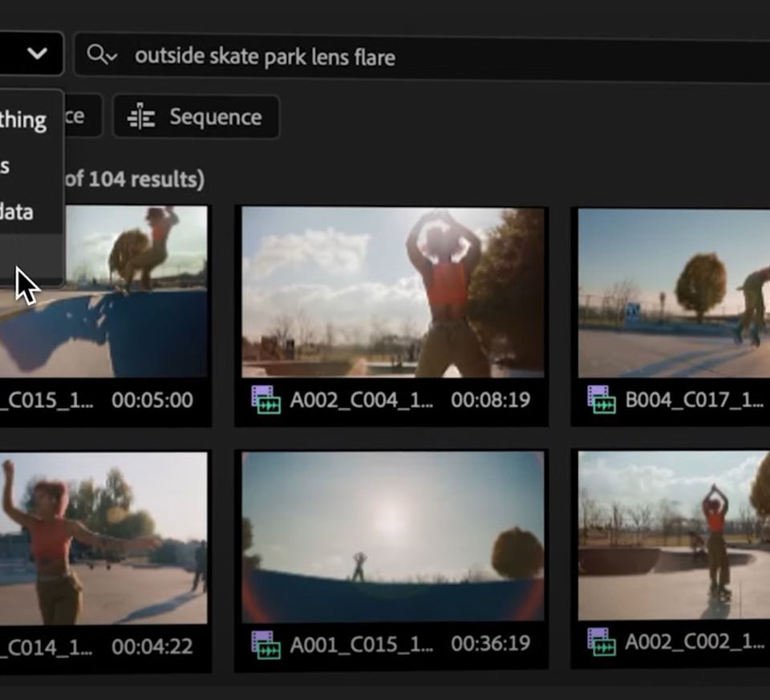Click the Sequence button's timeline icon
Viewport: 770px width, 700px height.
click(x=141, y=117)
